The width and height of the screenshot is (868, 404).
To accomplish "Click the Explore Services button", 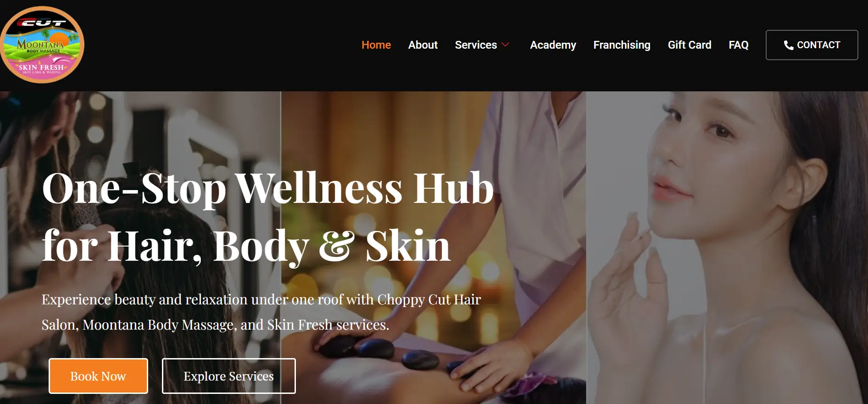I will [229, 376].
